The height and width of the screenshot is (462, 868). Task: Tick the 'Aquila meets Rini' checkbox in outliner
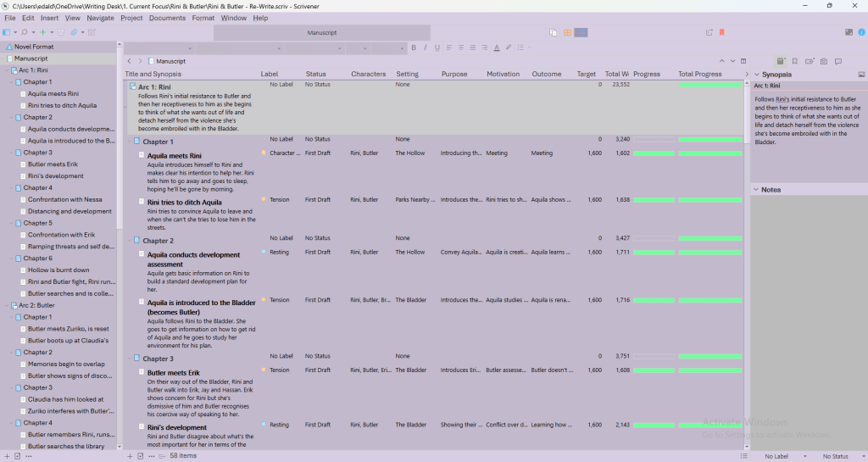[x=142, y=156]
